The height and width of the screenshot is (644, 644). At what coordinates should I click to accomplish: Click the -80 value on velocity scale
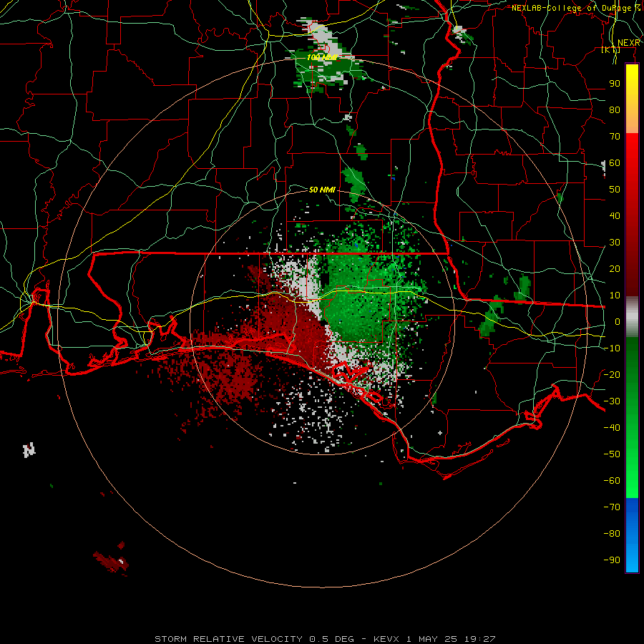tap(612, 534)
